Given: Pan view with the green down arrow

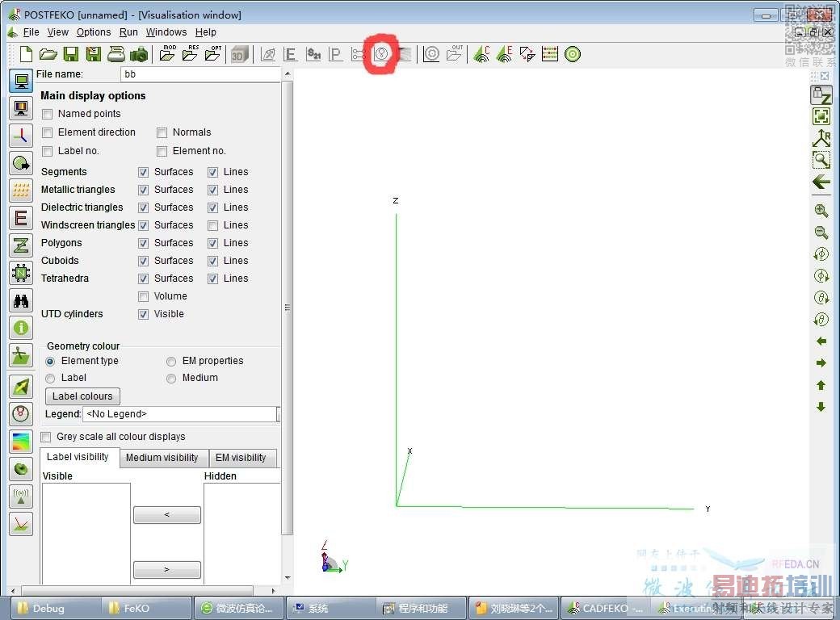Looking at the screenshot, I should (821, 408).
